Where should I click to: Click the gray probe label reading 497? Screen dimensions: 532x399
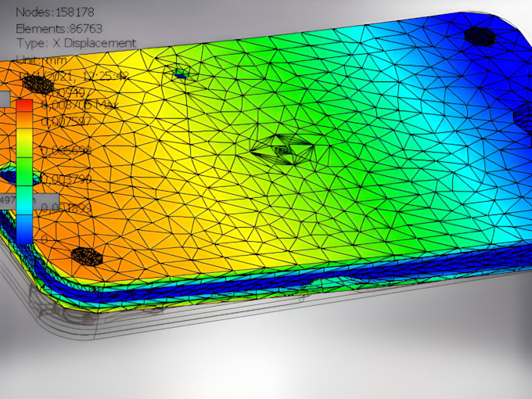point(30,200)
